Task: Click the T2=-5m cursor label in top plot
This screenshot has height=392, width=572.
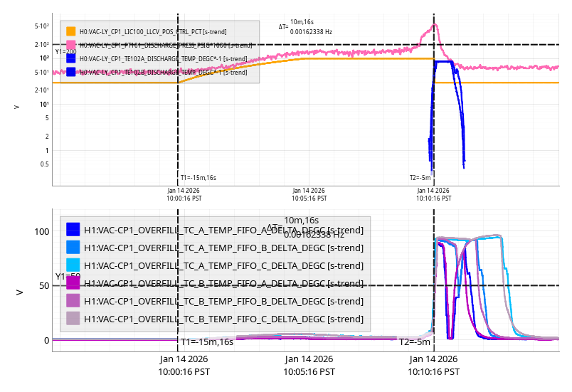Action: click(420, 178)
